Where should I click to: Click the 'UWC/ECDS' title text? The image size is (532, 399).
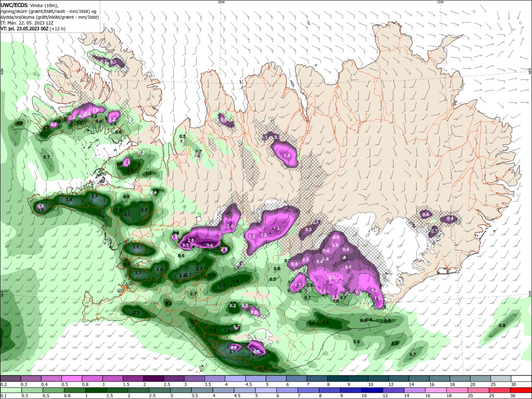(14, 5)
